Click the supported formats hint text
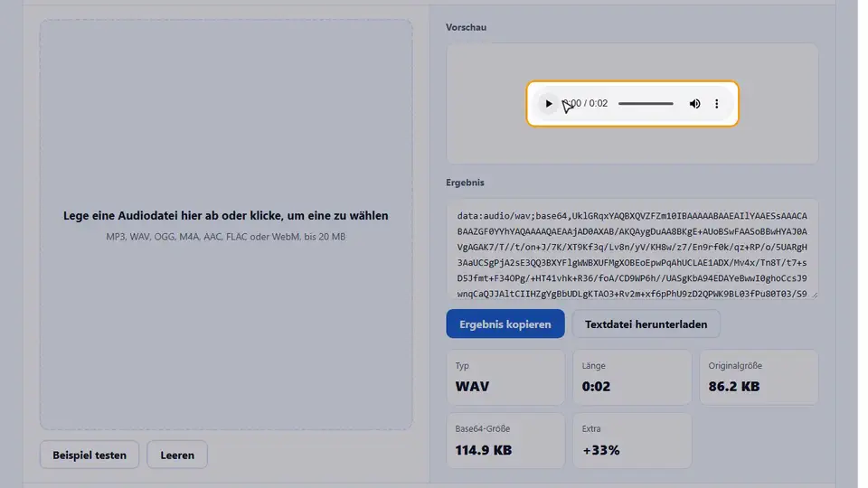This screenshot has width=868, height=488. (226, 236)
